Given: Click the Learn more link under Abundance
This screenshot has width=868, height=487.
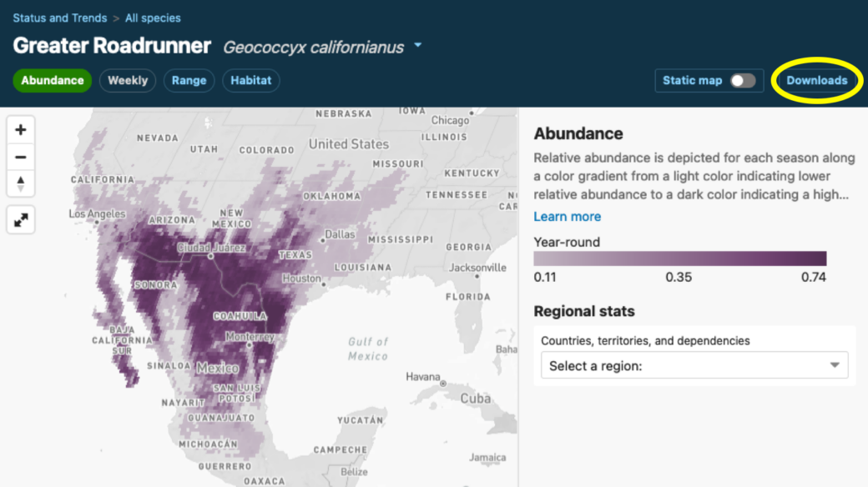Looking at the screenshot, I should (567, 216).
